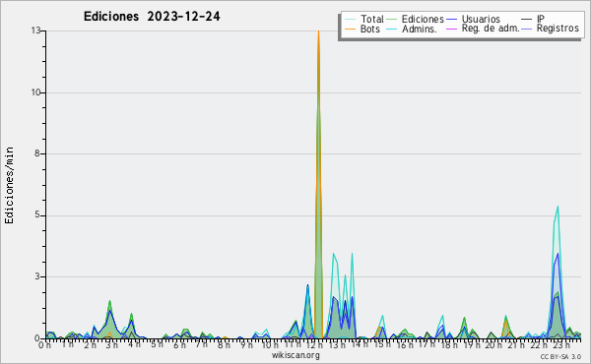Click the Ediciones legend label

[423, 19]
